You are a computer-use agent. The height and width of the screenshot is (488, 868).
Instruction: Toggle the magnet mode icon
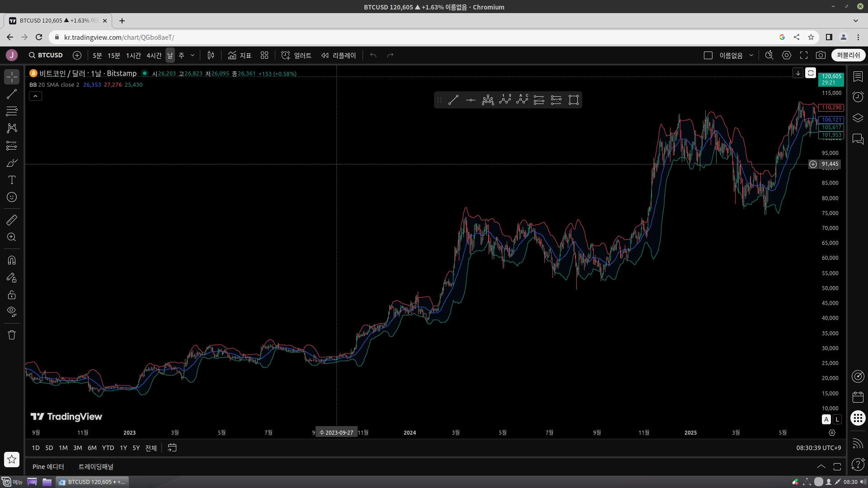(12, 260)
